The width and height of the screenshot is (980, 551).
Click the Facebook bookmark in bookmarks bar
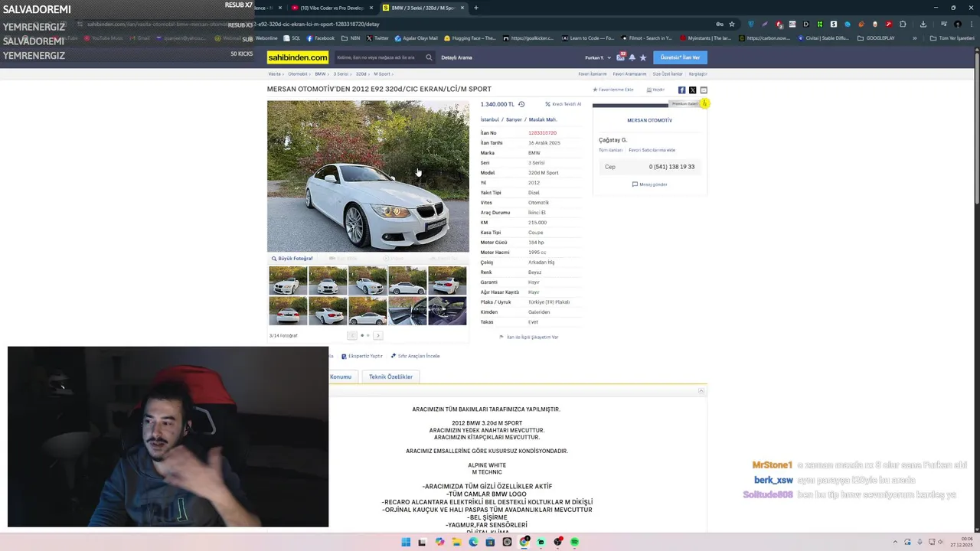pos(321,37)
